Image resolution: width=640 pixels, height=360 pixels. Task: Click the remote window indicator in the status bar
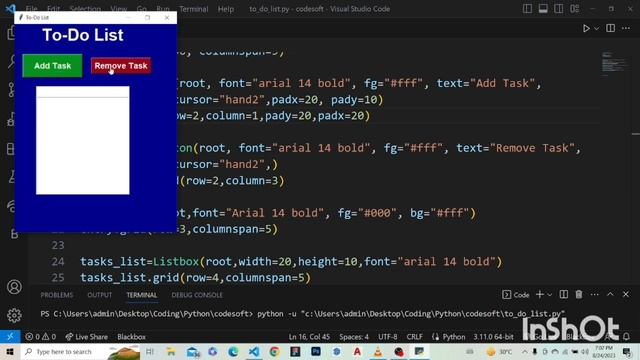[x=10, y=336]
